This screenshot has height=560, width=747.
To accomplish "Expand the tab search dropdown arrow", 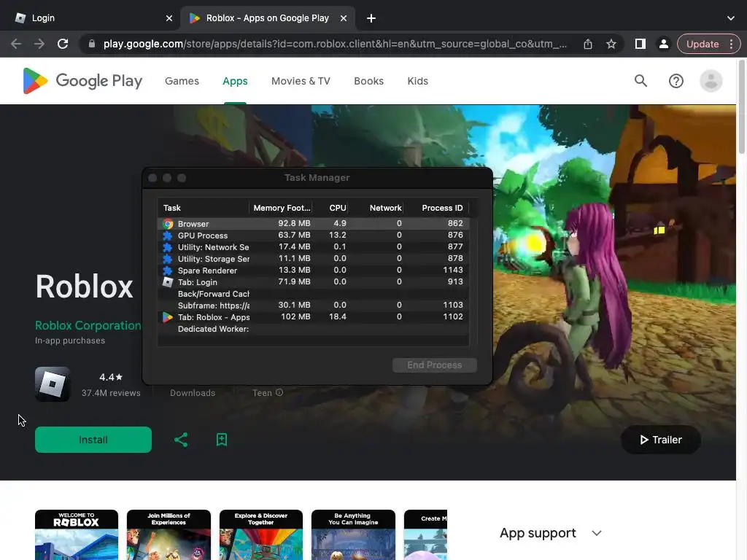I will click(x=731, y=18).
